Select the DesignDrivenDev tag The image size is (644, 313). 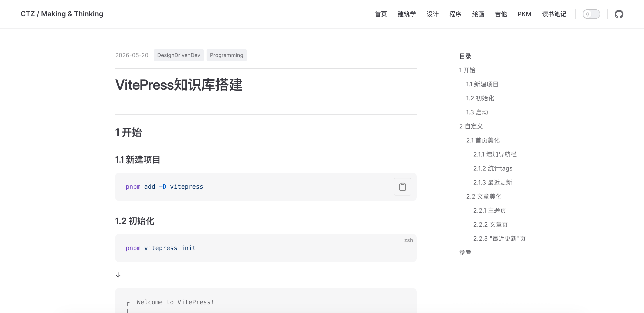point(179,55)
